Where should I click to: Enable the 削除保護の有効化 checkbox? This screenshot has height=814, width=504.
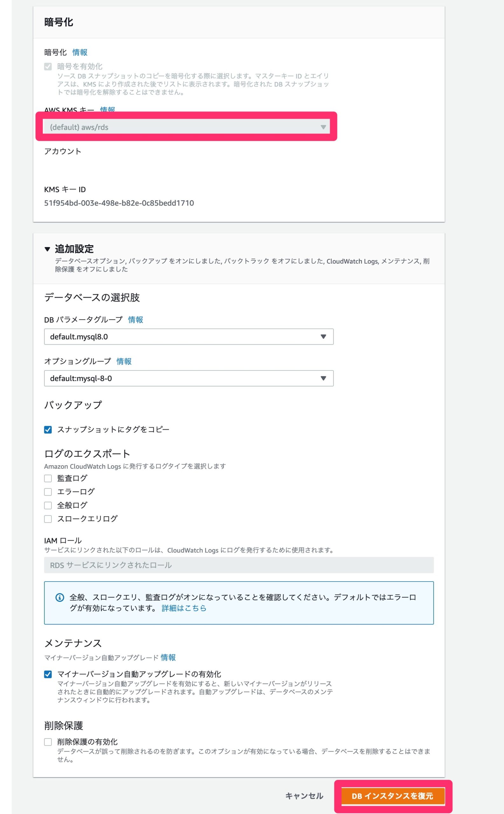click(x=48, y=742)
